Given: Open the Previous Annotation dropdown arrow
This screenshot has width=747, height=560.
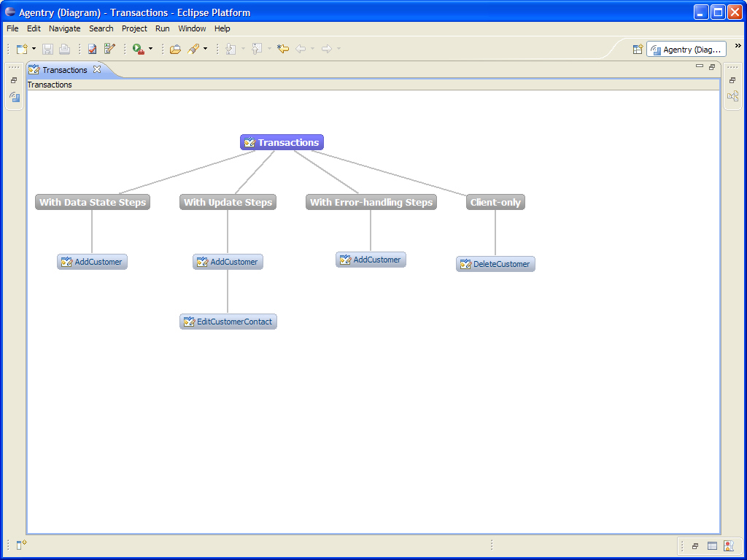Looking at the screenshot, I should click(269, 49).
